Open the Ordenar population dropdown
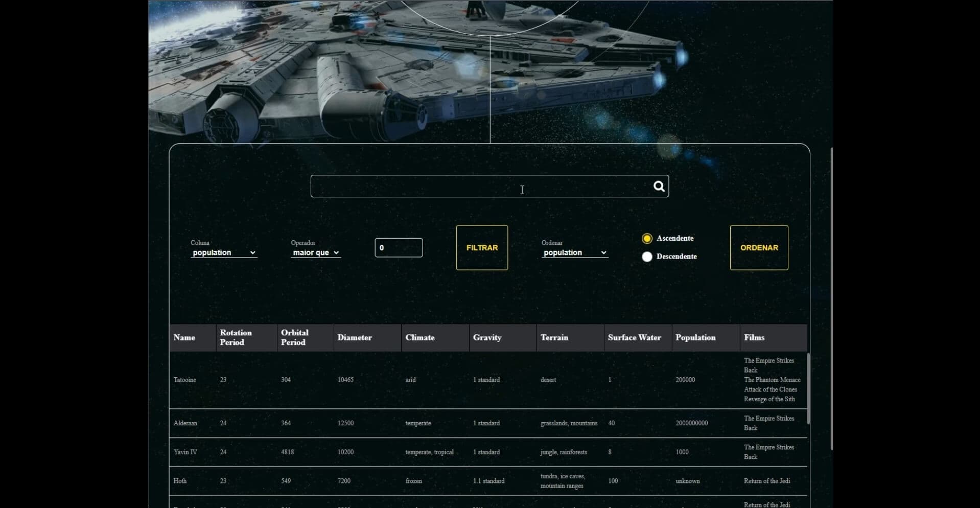The image size is (980, 508). [575, 252]
